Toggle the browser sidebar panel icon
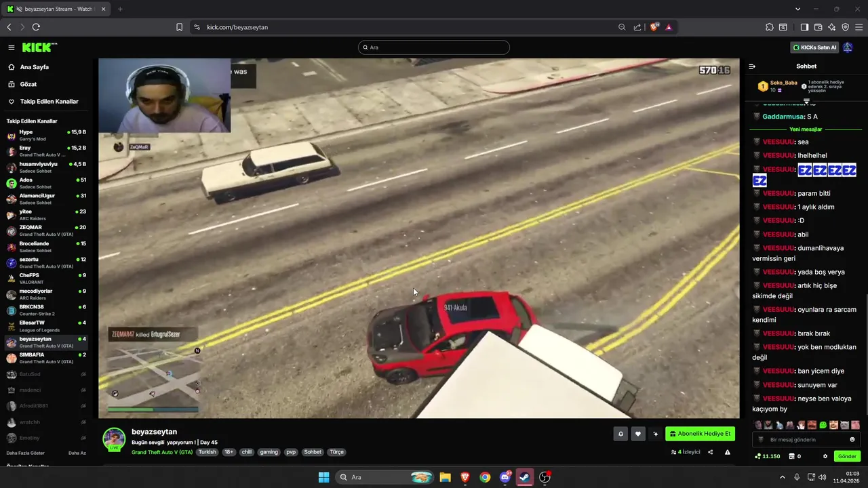The height and width of the screenshot is (488, 868). pos(804,27)
